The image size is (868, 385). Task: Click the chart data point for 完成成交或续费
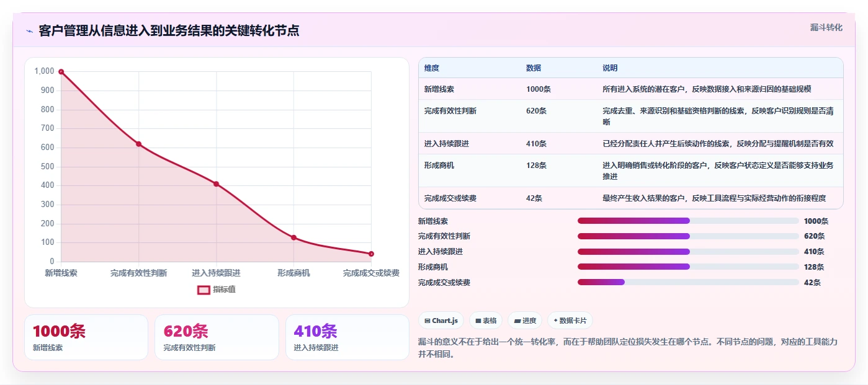[371, 254]
